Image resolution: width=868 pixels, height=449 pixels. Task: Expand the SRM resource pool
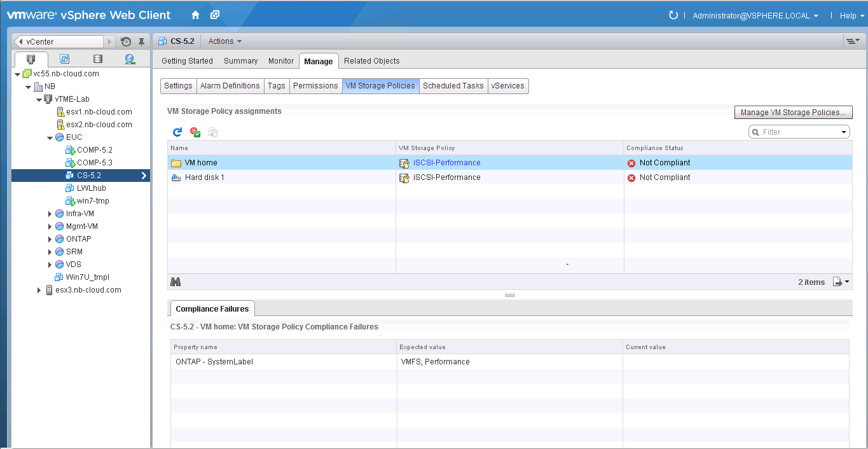click(50, 252)
